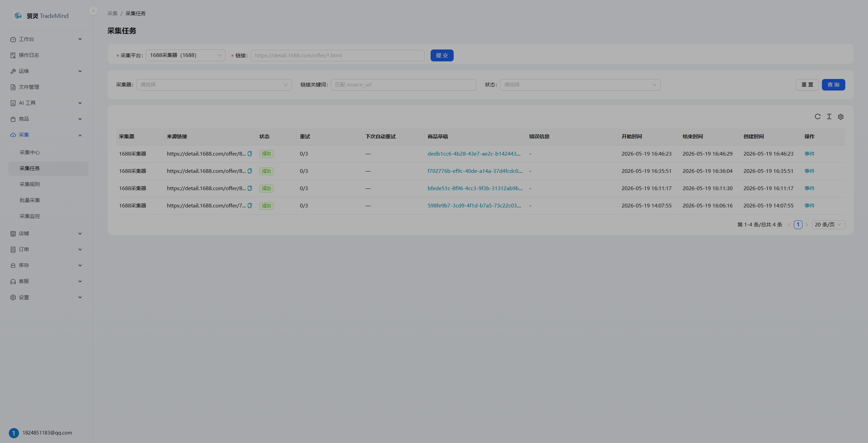Image resolution: width=868 pixels, height=443 pixels.
Task: Change the 20 条/页 page size
Action: click(x=828, y=225)
